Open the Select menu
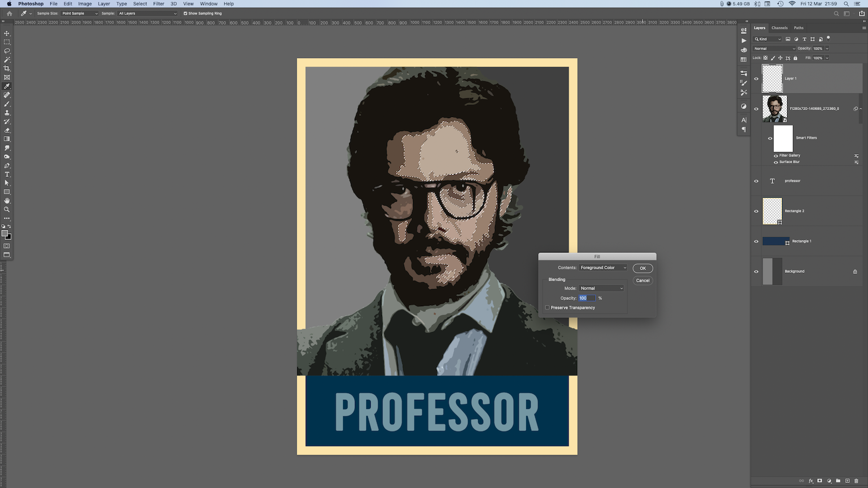The image size is (868, 488). pyautogui.click(x=140, y=4)
